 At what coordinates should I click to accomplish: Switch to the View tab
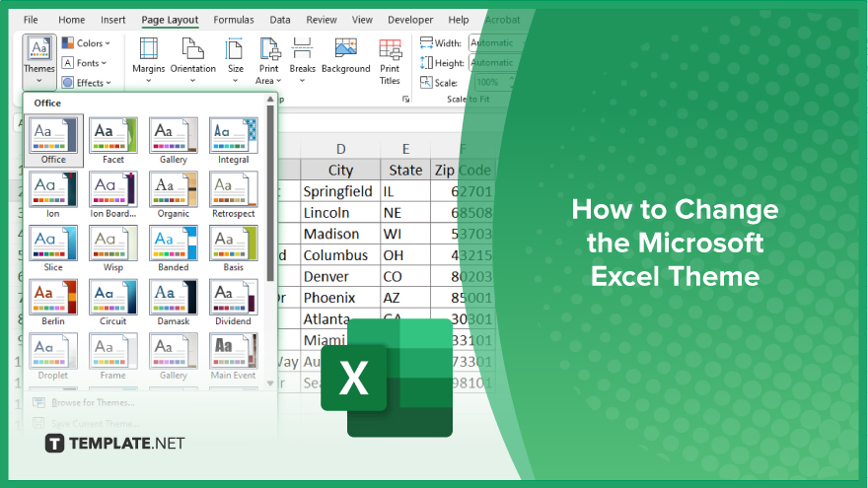click(x=362, y=20)
